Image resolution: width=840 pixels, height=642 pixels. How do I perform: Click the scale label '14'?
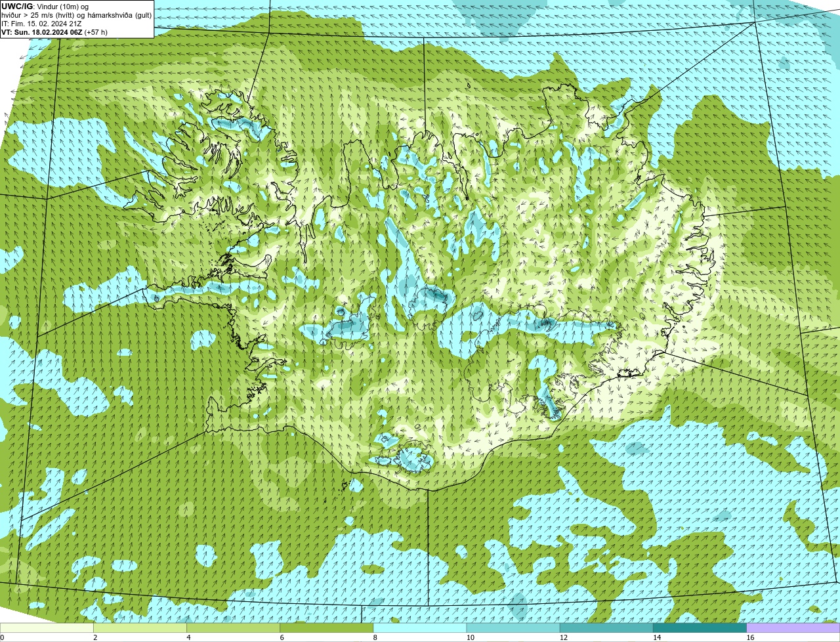click(x=656, y=637)
